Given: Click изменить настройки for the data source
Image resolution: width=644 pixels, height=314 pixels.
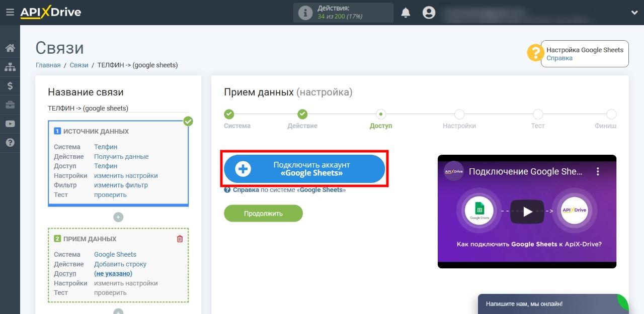Looking at the screenshot, I should [x=126, y=175].
